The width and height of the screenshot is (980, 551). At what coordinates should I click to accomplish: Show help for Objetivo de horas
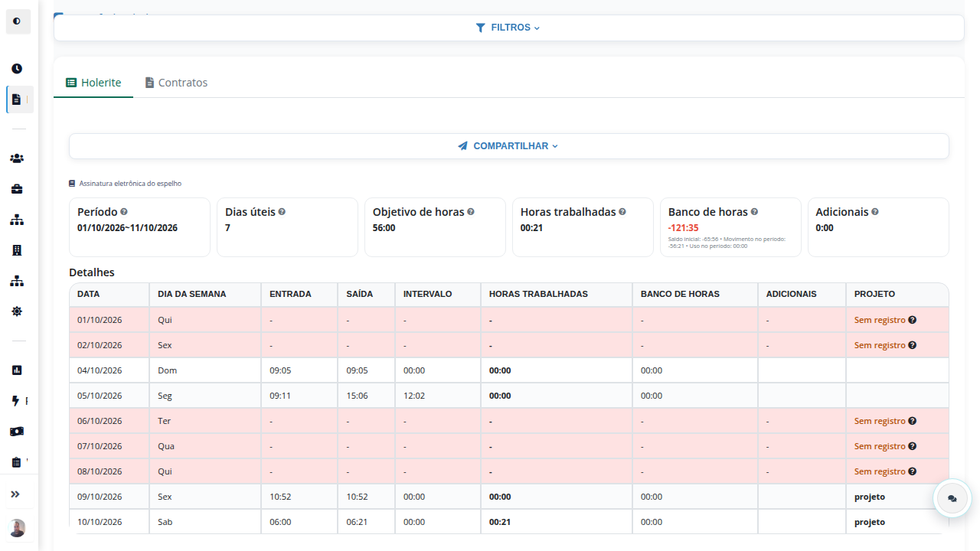[x=471, y=212]
